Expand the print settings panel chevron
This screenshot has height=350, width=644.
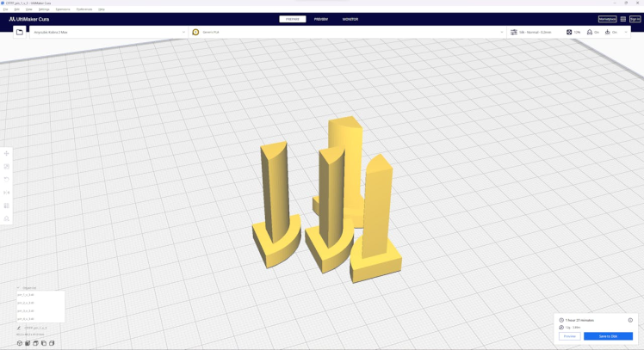[626, 32]
